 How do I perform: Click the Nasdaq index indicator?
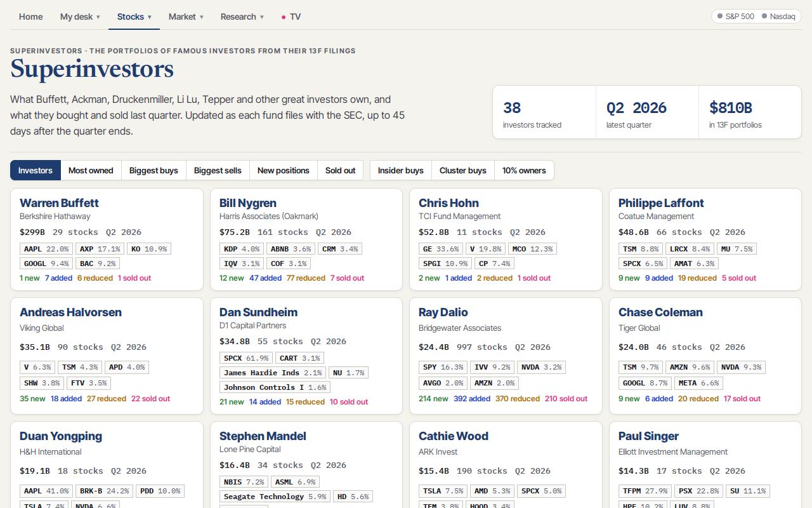(778, 17)
